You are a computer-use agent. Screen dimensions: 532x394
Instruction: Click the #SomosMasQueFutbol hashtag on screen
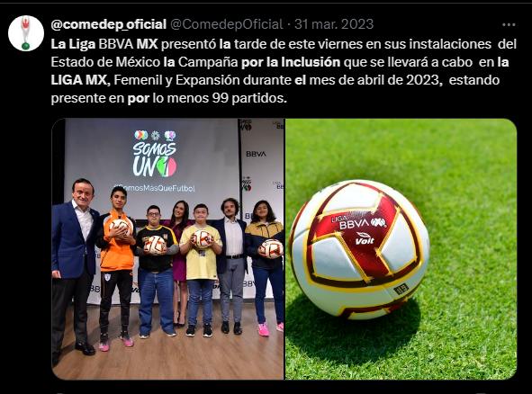point(154,188)
